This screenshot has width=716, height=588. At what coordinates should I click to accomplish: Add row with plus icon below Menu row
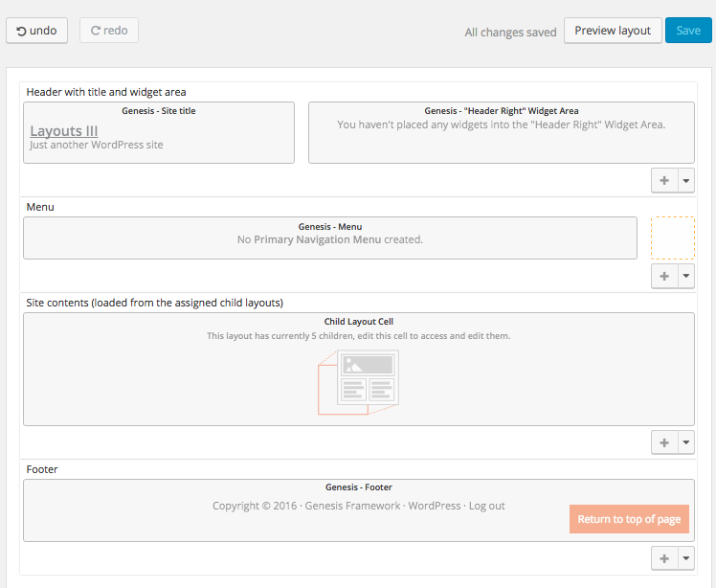coord(664,276)
